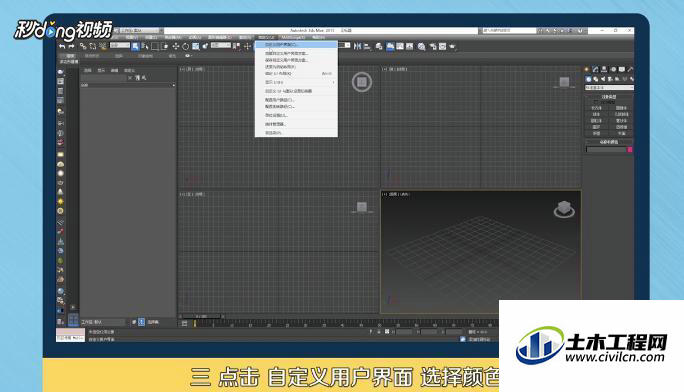Click the pink object color swatch
Screen dimensions: 684x392
[x=630, y=150]
